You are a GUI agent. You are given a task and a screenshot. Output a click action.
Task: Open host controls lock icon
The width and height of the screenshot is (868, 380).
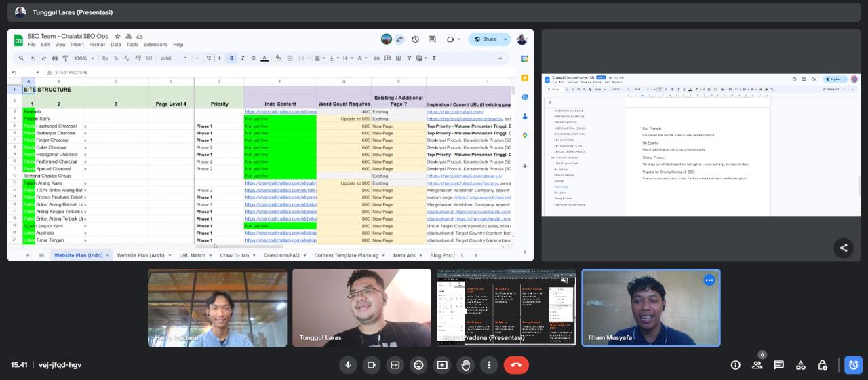click(823, 365)
